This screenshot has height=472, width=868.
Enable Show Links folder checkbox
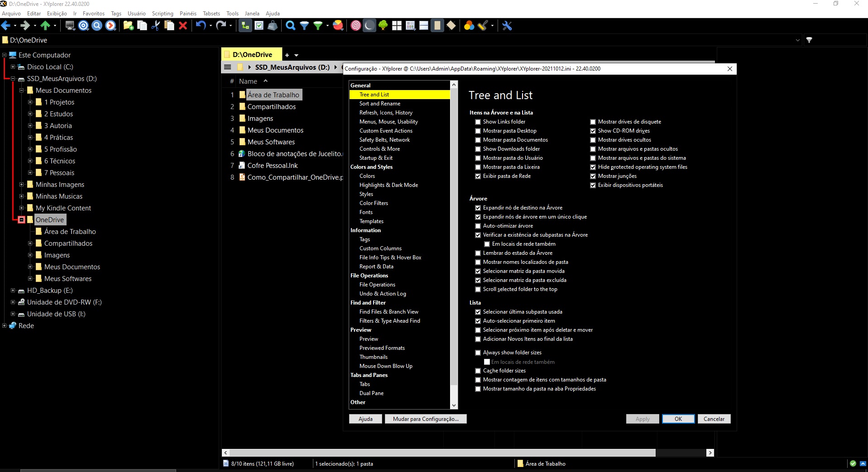(478, 122)
